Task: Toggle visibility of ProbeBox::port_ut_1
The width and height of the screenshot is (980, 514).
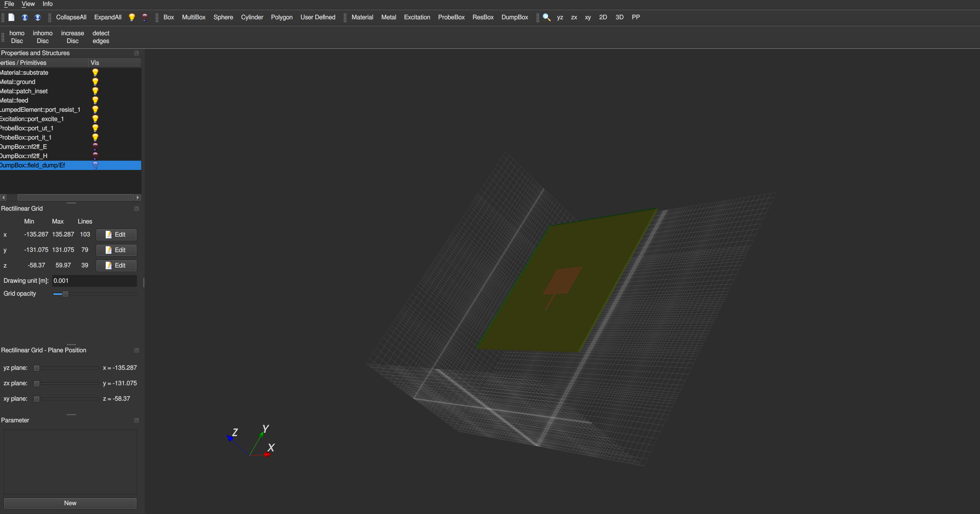Action: pos(95,128)
